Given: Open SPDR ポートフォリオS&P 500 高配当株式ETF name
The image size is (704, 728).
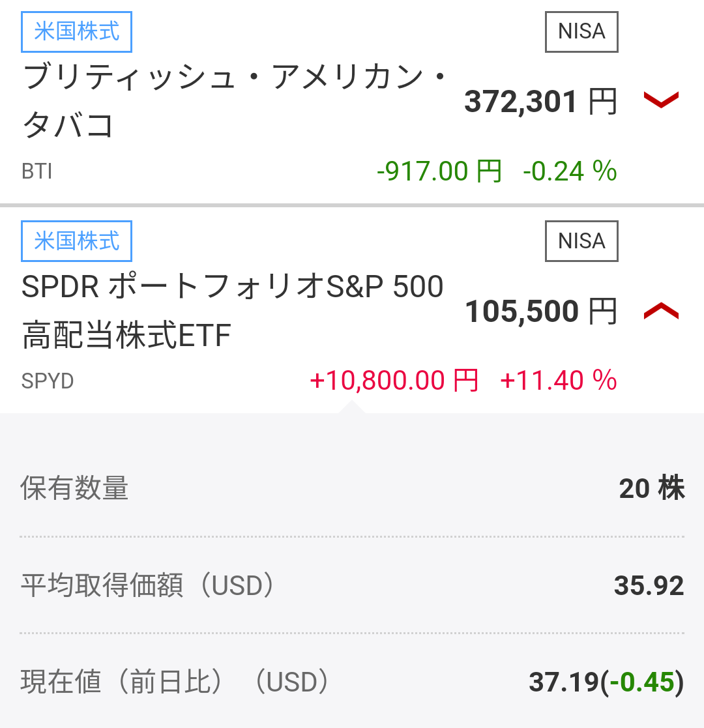Looking at the screenshot, I should tap(233, 311).
